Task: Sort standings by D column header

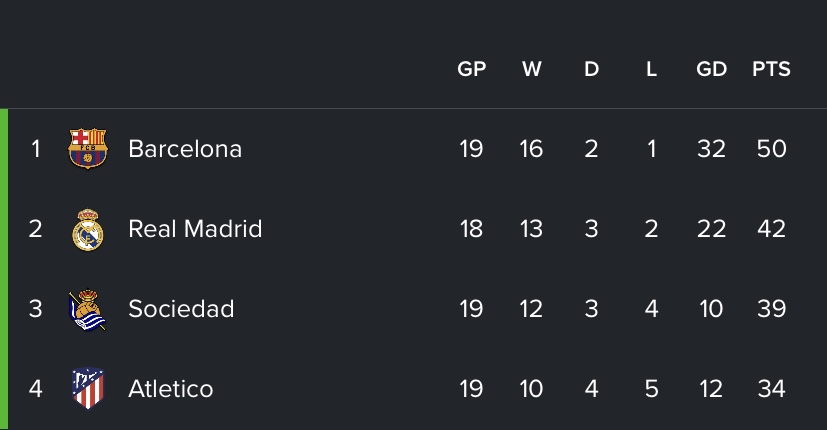Action: click(591, 70)
